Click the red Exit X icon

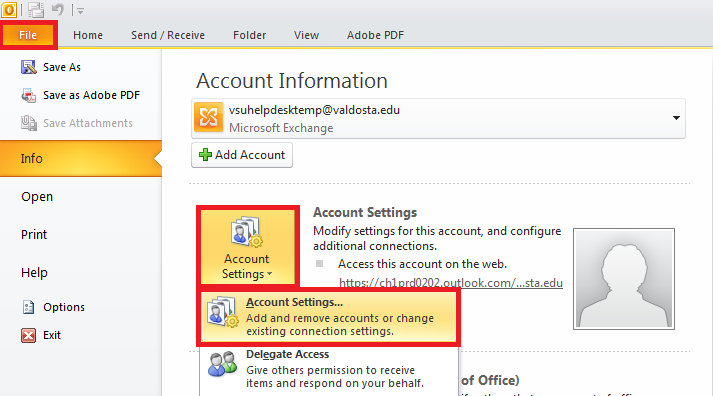pyautogui.click(x=28, y=336)
